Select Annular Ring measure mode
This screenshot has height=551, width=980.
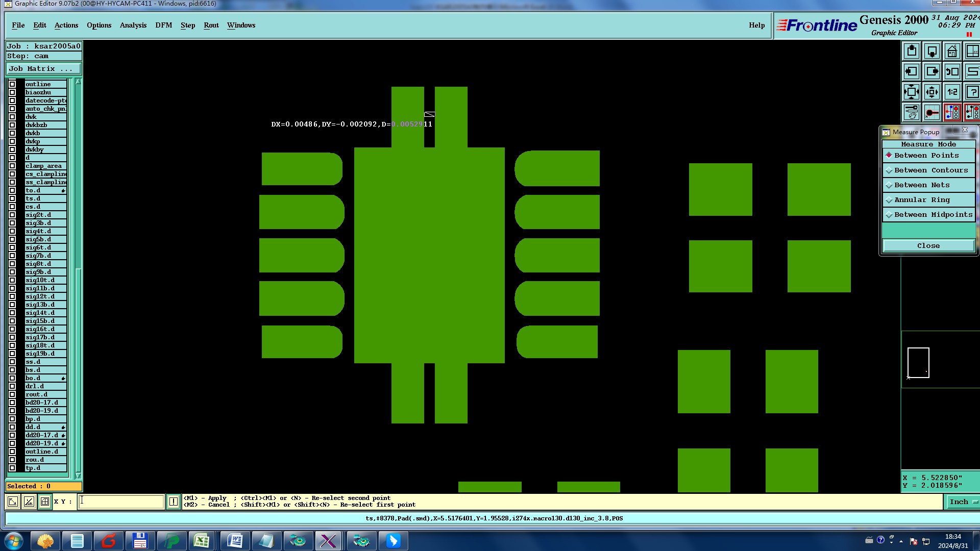point(921,200)
